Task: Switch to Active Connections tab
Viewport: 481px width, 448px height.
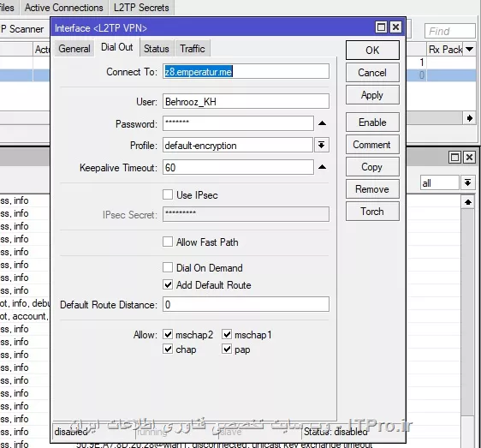Action: [64, 8]
